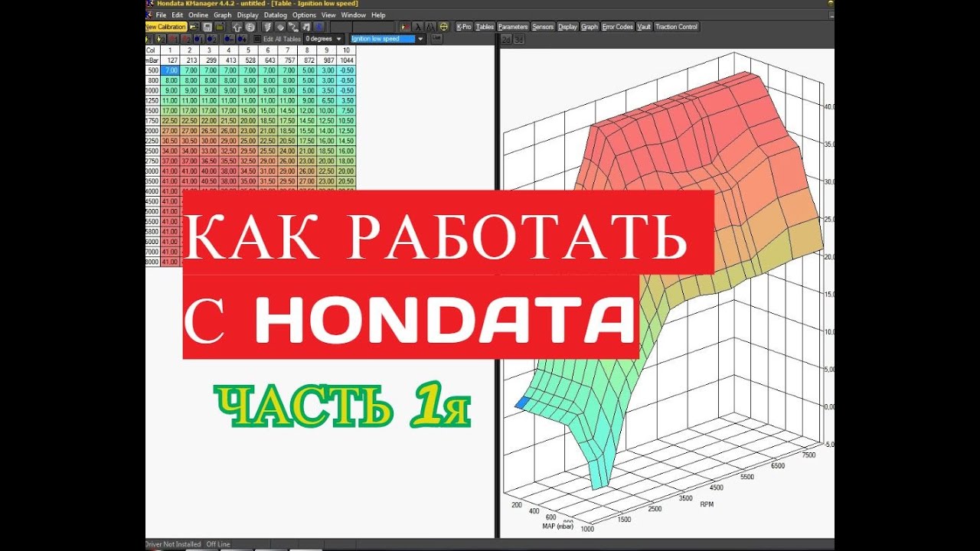Click the Tables toolbar button
The image size is (980, 551).
485,27
